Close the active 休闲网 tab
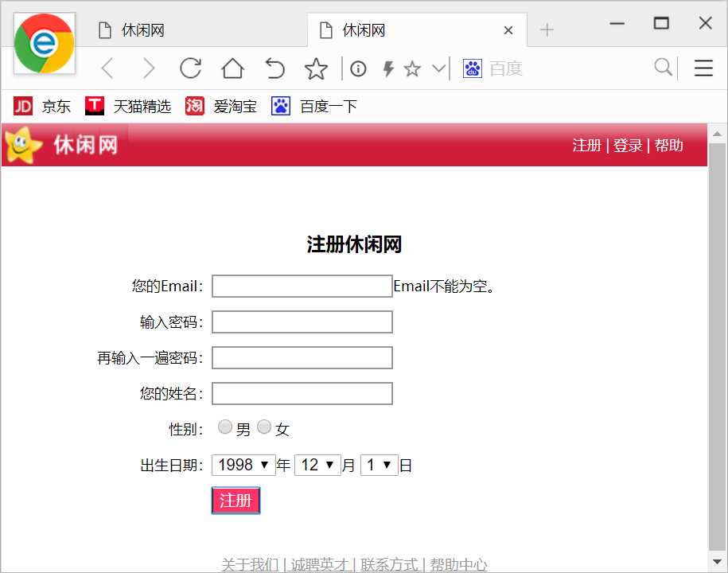728x573 pixels. 508,31
